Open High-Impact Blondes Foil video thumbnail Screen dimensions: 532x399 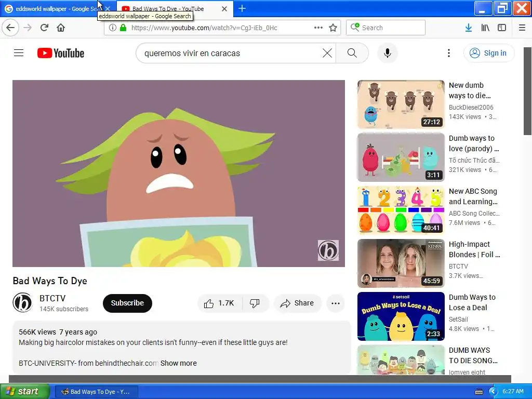click(x=401, y=263)
